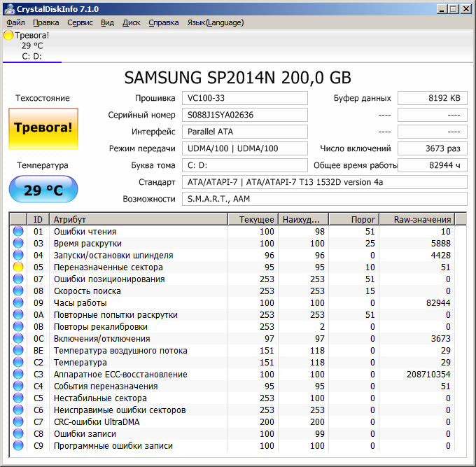The width and height of the screenshot is (476, 467).
Task: Open the Сервис menu
Action: point(80,23)
